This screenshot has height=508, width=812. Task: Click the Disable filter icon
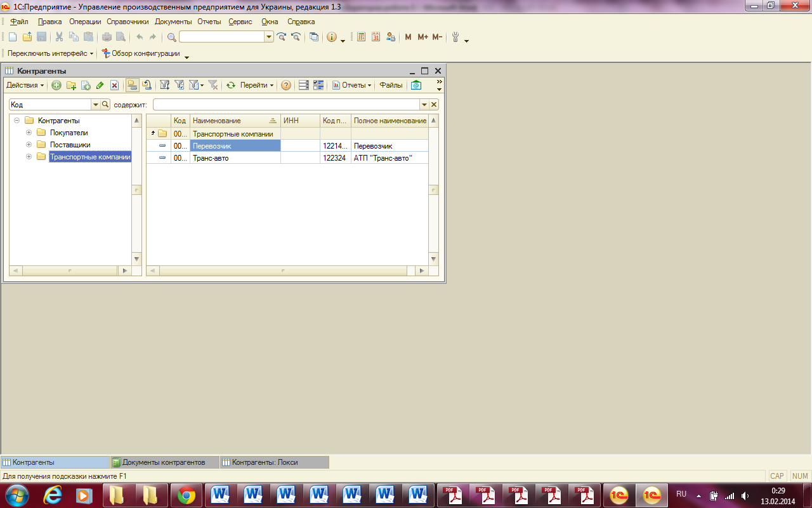(x=213, y=85)
